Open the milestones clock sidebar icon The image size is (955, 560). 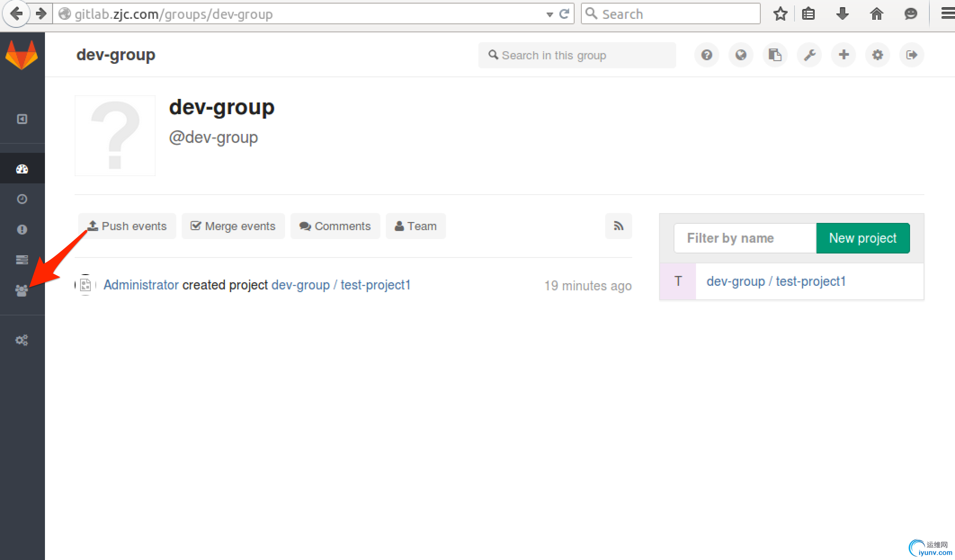(x=22, y=199)
